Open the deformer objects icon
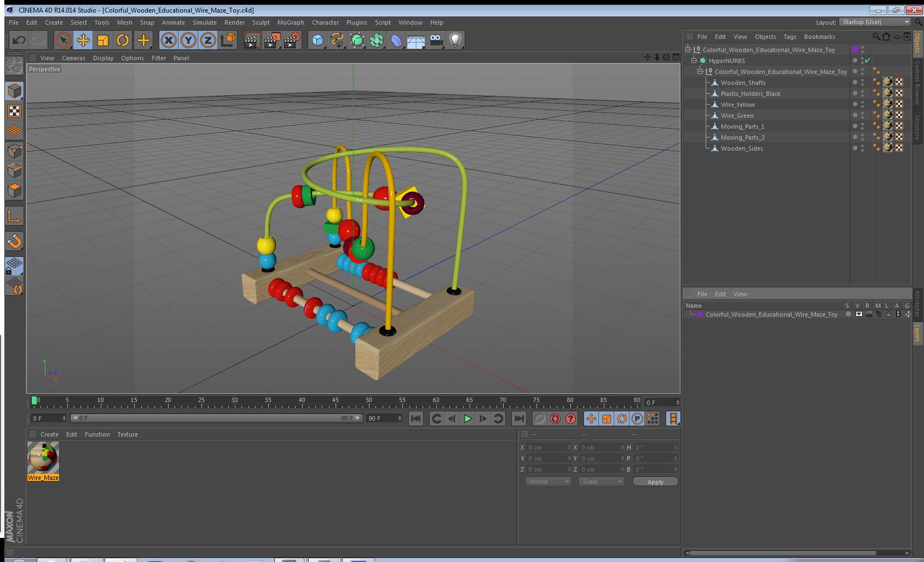 [396, 40]
